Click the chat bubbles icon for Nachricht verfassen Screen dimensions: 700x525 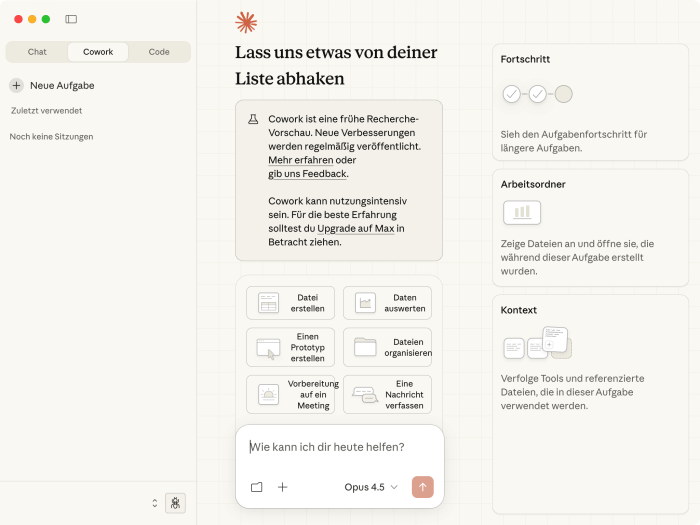365,395
